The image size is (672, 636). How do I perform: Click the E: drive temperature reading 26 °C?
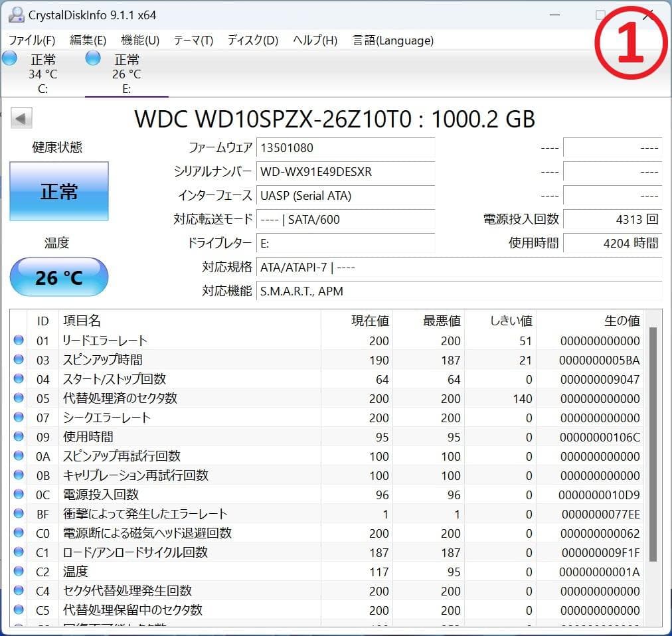pos(126,74)
